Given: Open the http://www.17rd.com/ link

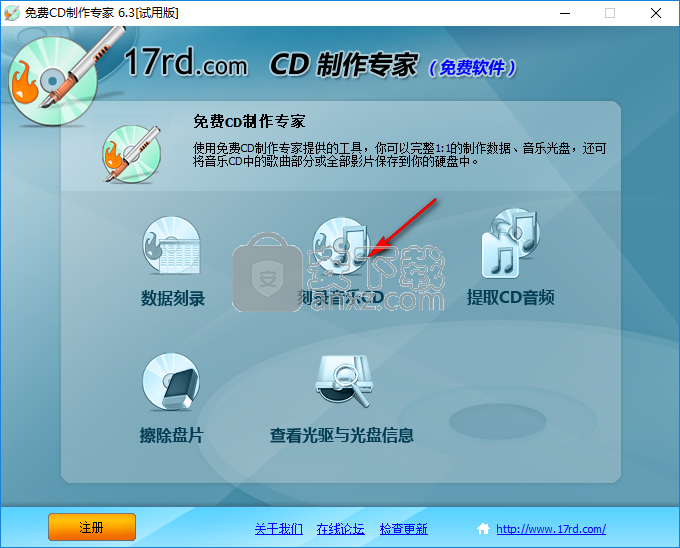Looking at the screenshot, I should click(x=551, y=529).
